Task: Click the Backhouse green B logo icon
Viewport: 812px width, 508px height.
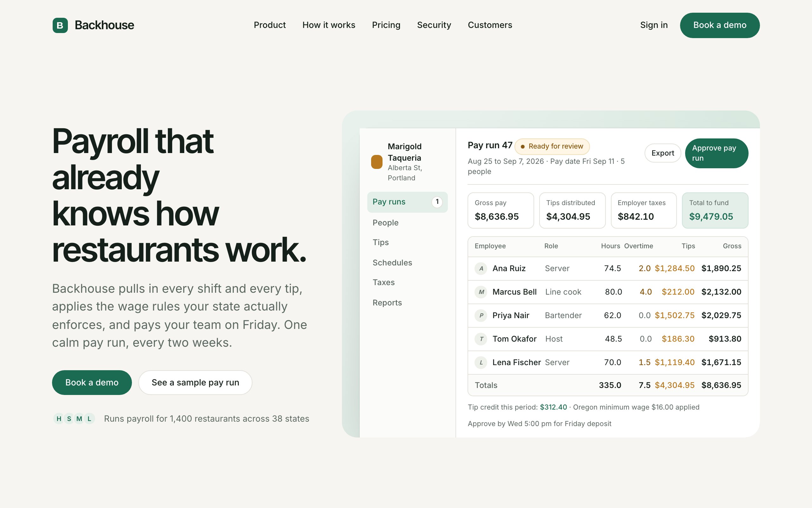Action: [x=60, y=25]
